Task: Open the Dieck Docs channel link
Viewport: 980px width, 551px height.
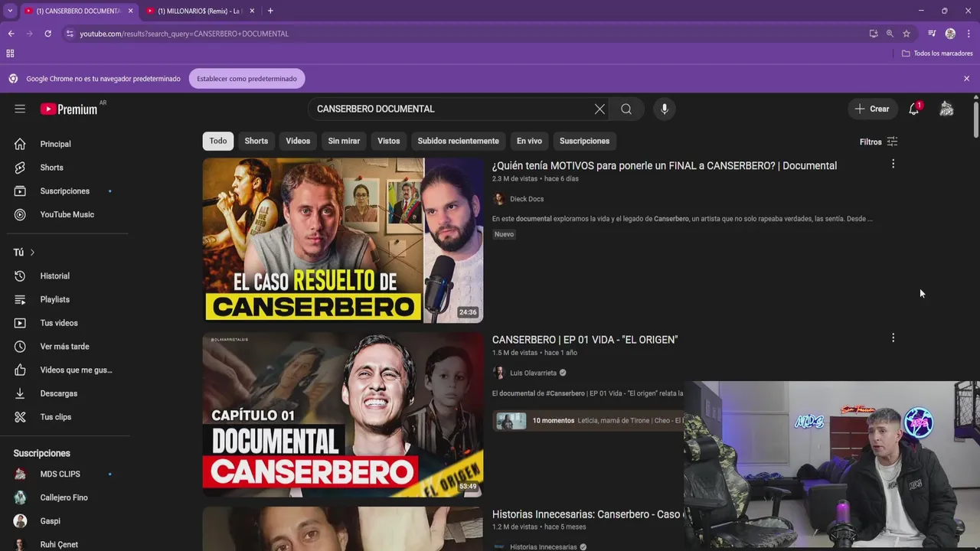Action: click(x=527, y=199)
